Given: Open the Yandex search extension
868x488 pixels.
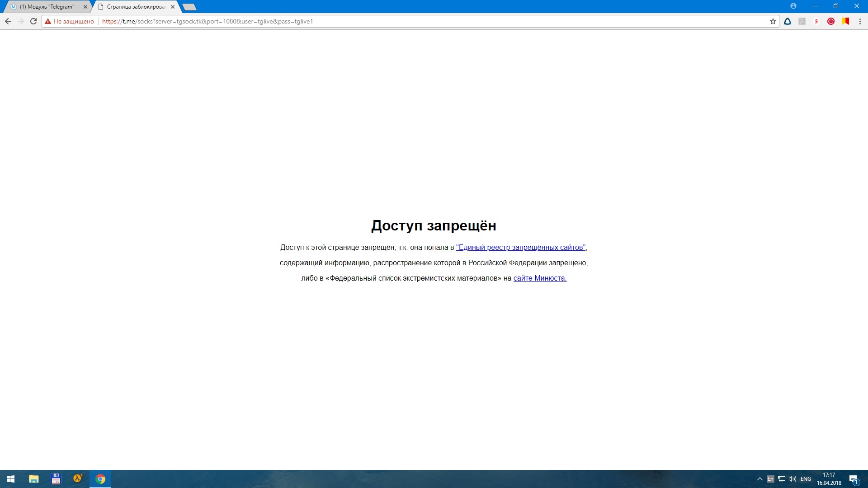Looking at the screenshot, I should coord(816,21).
